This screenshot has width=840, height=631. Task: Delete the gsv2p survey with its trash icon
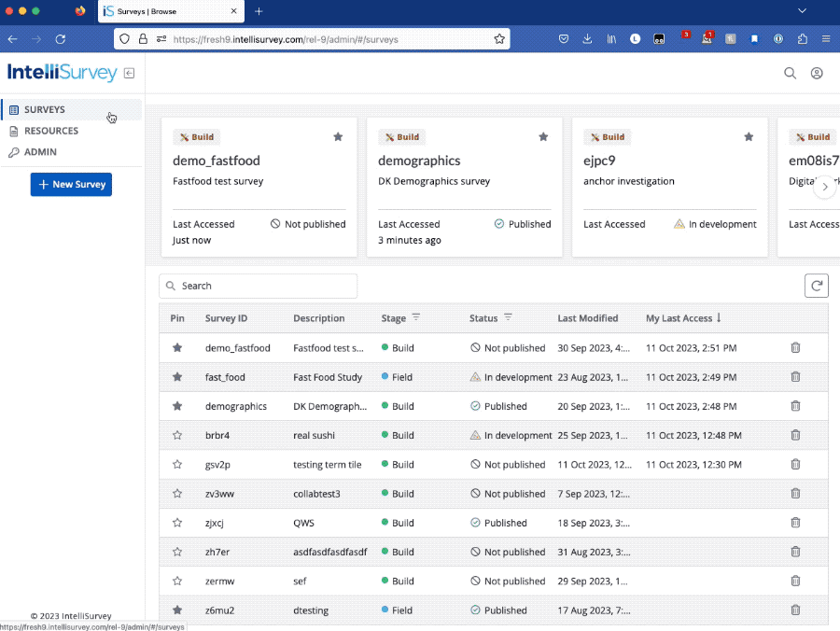coord(795,465)
